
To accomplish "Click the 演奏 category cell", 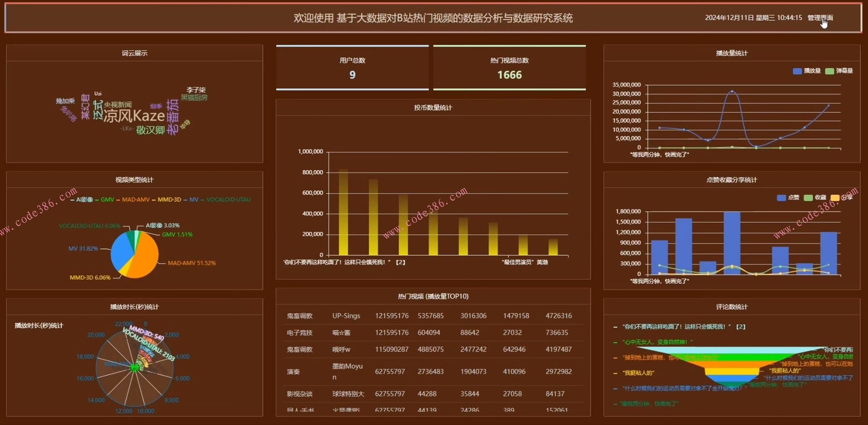I will (293, 372).
